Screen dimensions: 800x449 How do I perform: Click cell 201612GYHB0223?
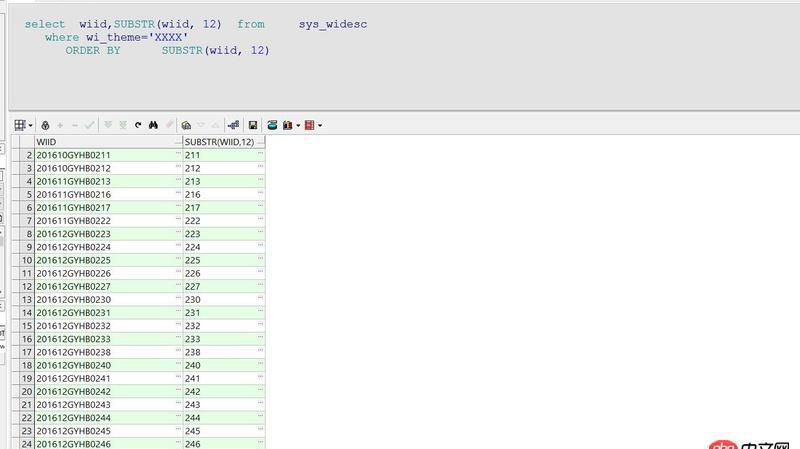coord(108,234)
